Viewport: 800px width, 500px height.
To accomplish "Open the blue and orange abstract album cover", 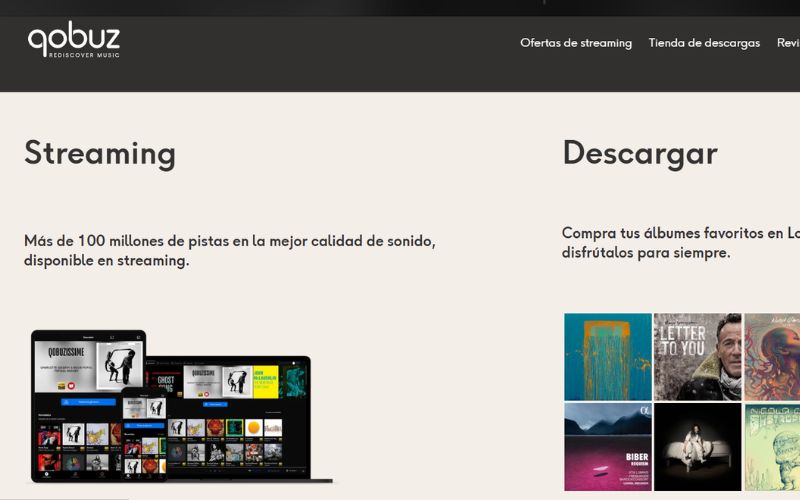I will [x=608, y=357].
